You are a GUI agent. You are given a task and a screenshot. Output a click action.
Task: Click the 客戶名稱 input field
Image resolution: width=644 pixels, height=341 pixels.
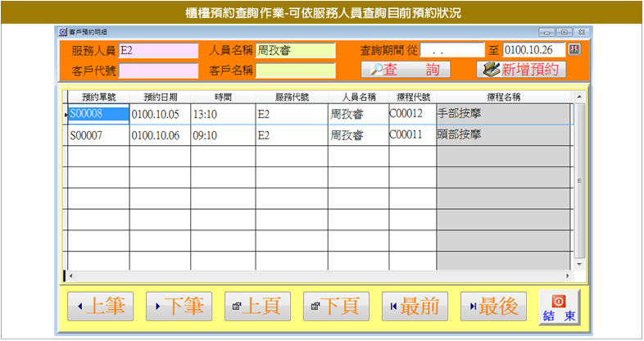[295, 70]
